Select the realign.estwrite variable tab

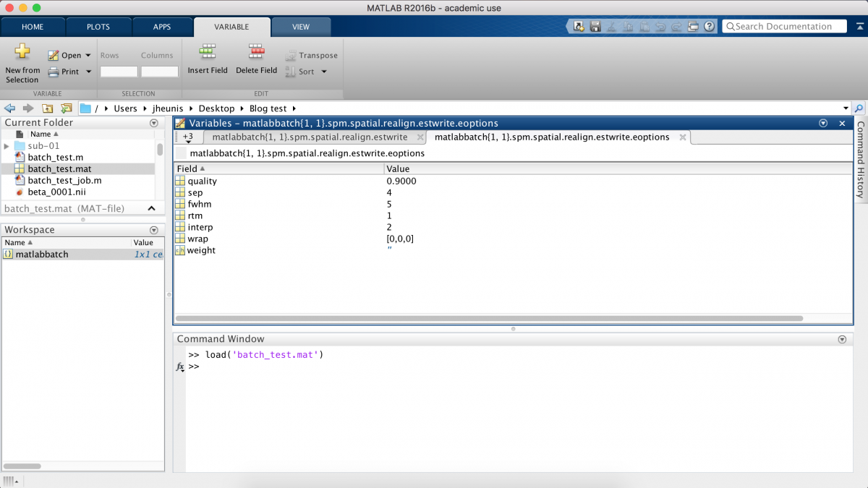point(310,137)
